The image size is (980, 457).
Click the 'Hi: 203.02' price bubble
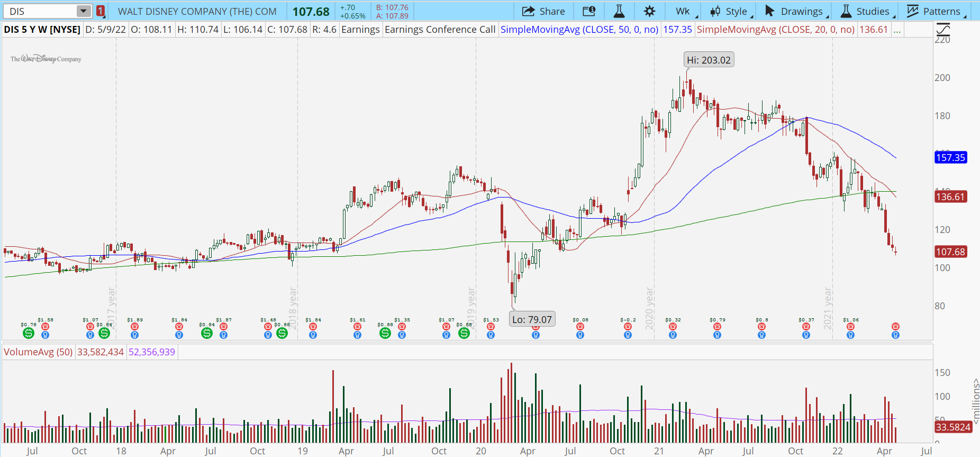coord(709,60)
